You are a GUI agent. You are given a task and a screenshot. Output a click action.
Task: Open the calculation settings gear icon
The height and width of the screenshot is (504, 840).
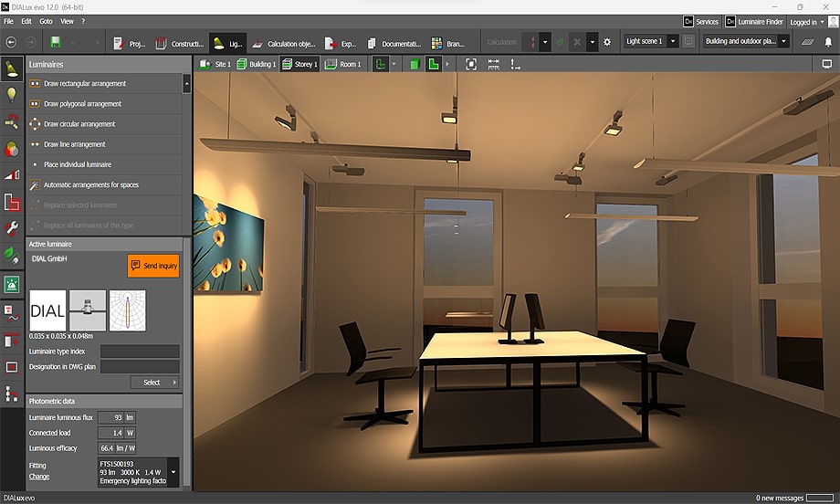point(608,42)
